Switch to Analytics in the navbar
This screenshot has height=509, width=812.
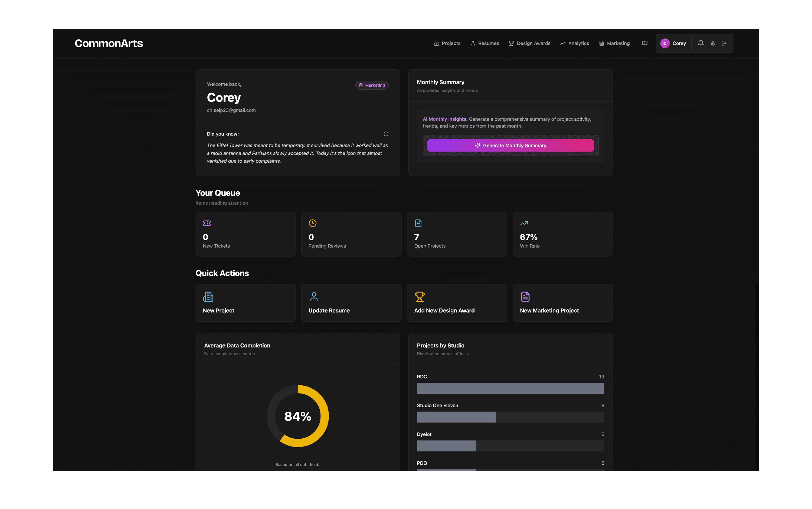click(574, 43)
